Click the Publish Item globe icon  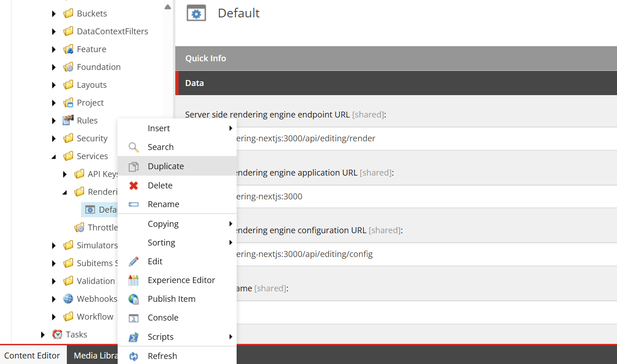coord(133,299)
